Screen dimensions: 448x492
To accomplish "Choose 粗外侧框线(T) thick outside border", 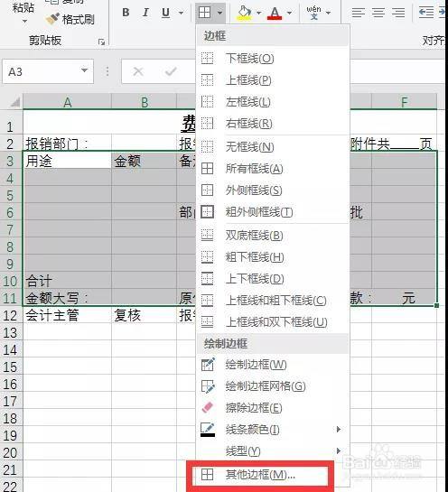I will pyautogui.click(x=273, y=212).
